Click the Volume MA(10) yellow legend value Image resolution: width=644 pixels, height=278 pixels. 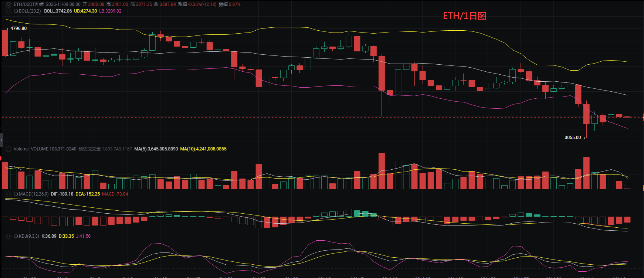[x=203, y=149]
